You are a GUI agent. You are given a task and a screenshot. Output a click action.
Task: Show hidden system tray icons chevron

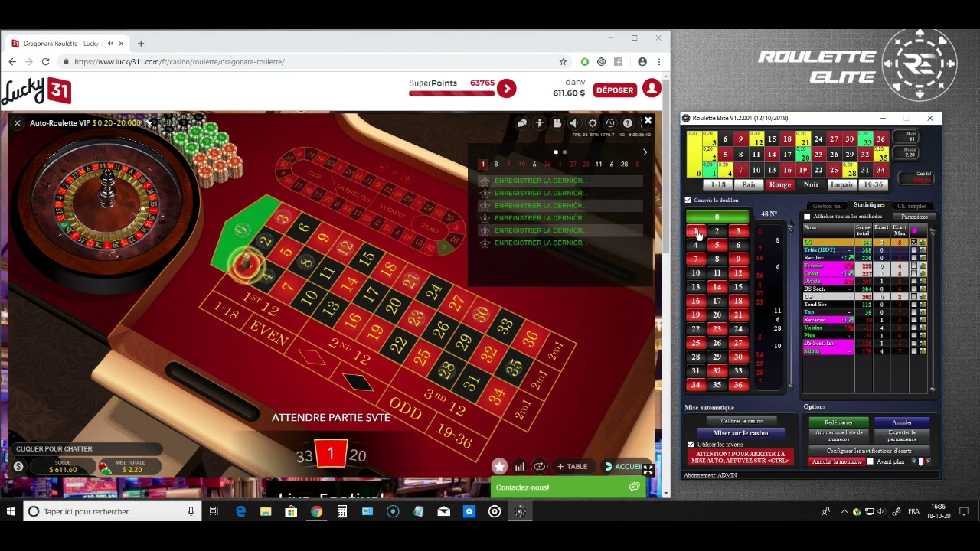click(844, 511)
